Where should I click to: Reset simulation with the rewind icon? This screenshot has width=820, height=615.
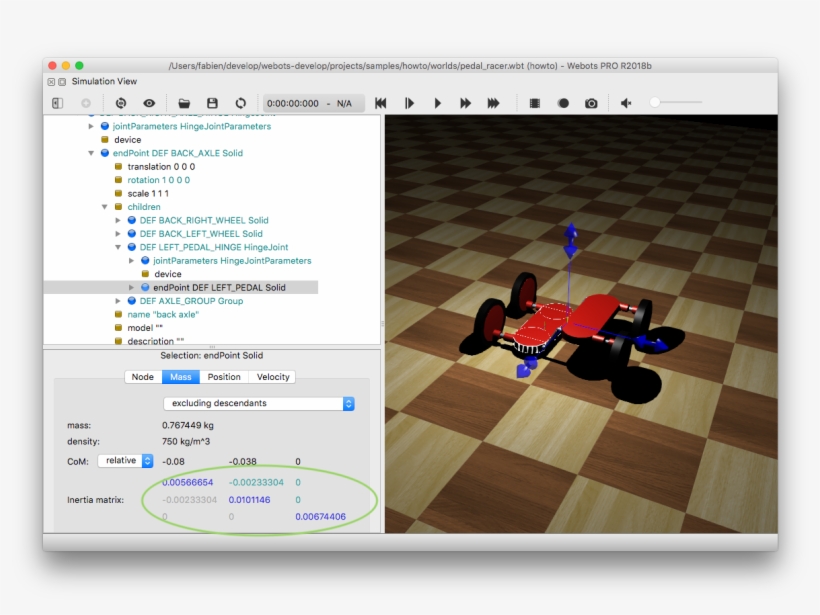point(381,103)
